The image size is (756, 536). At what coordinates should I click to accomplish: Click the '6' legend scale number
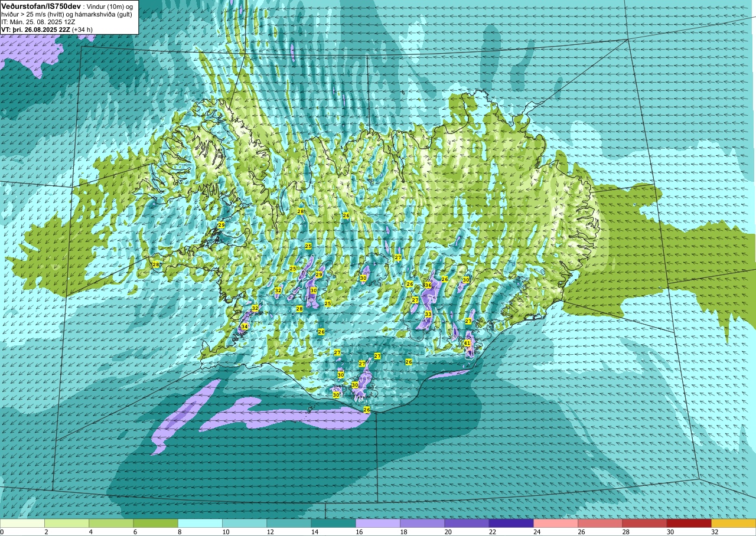coord(135,532)
